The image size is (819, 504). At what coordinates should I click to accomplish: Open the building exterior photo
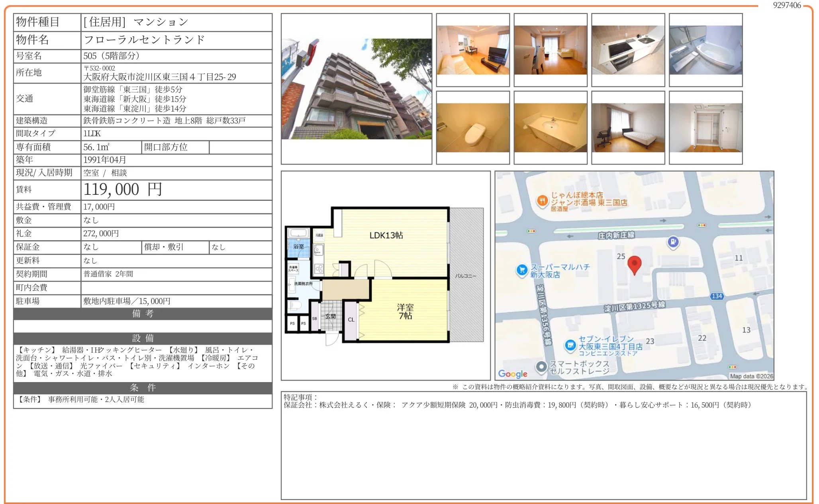(356, 88)
